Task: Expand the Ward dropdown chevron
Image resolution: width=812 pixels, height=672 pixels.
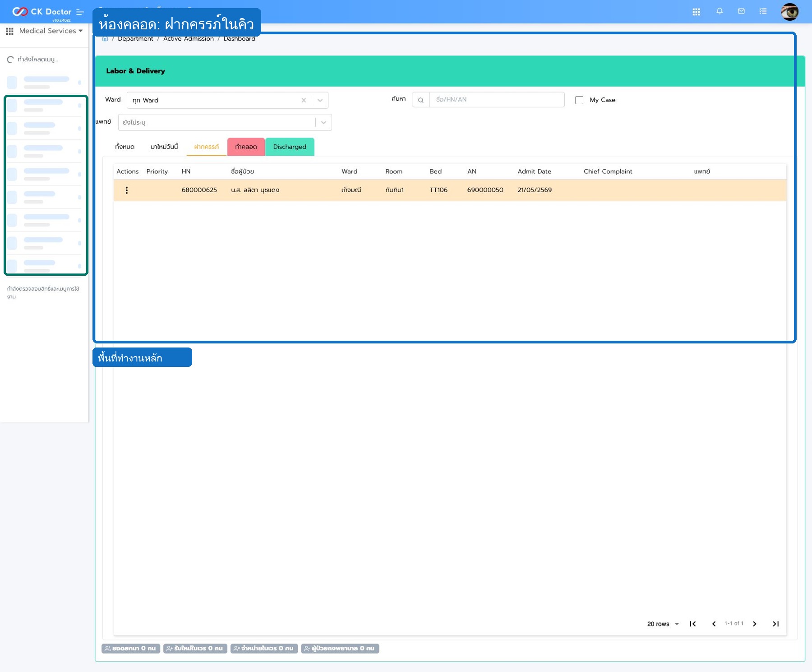Action: 320,100
